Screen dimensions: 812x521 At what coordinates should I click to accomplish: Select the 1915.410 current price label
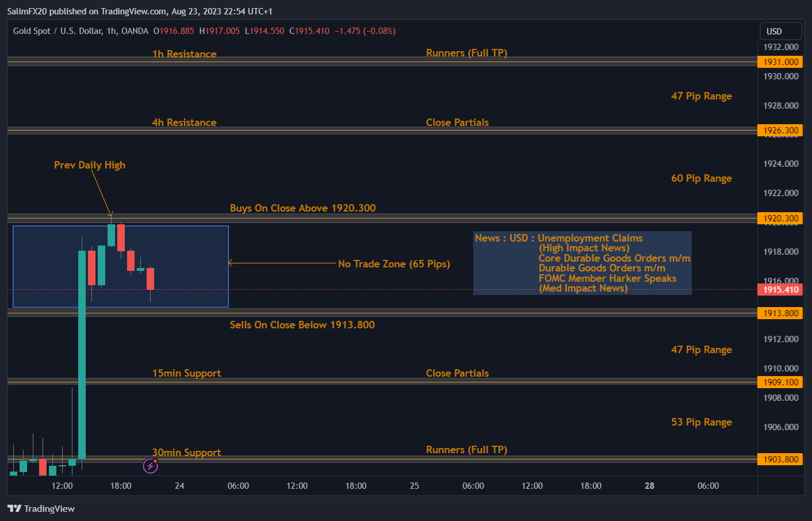[x=780, y=290]
